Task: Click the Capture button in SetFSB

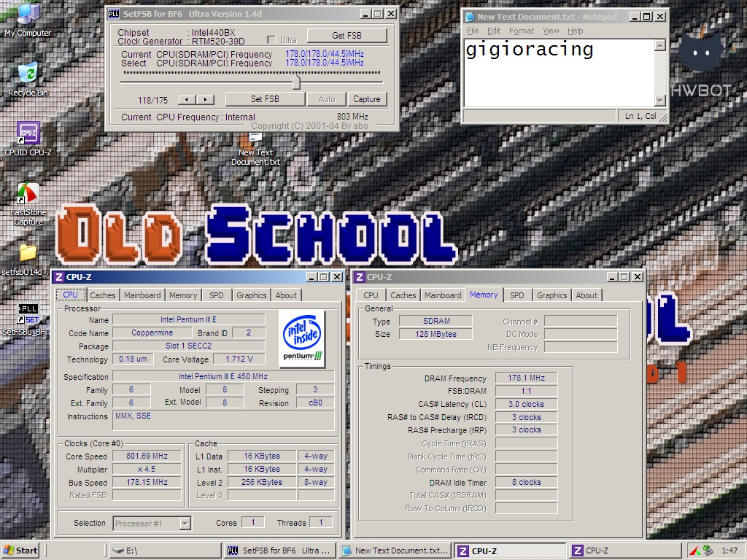Action: click(366, 99)
